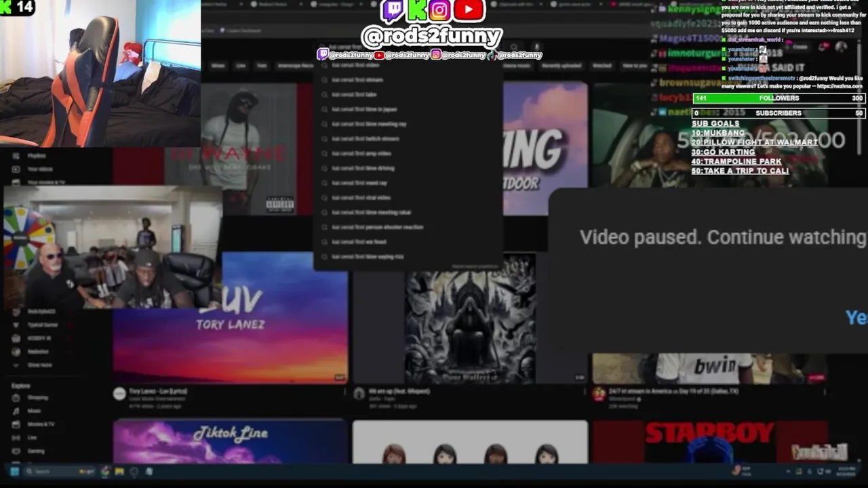The width and height of the screenshot is (868, 488).
Task: Open '24/7 irl stream in America' title
Action: (670, 391)
